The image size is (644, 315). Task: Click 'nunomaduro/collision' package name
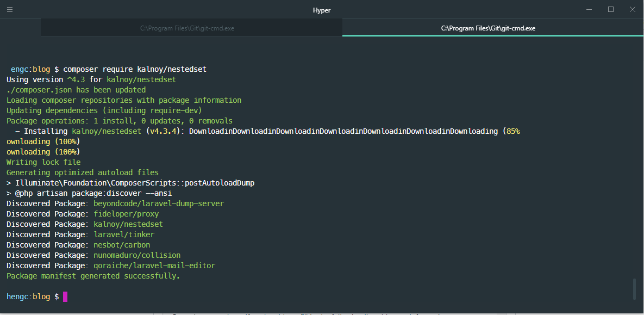coord(137,255)
